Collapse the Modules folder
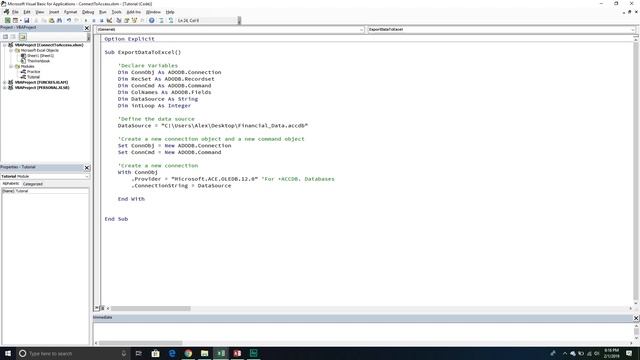640x360 pixels. pos(11,66)
